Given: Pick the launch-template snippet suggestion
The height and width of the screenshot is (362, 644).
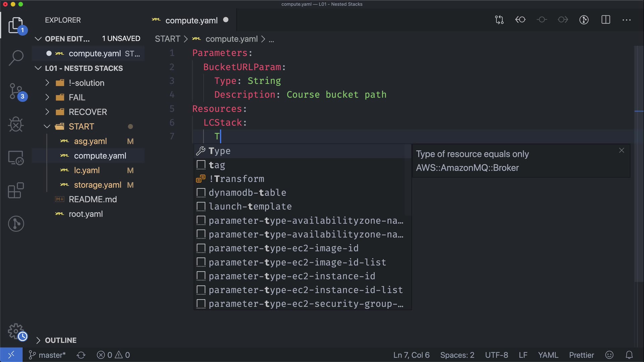Looking at the screenshot, I should pos(250,206).
